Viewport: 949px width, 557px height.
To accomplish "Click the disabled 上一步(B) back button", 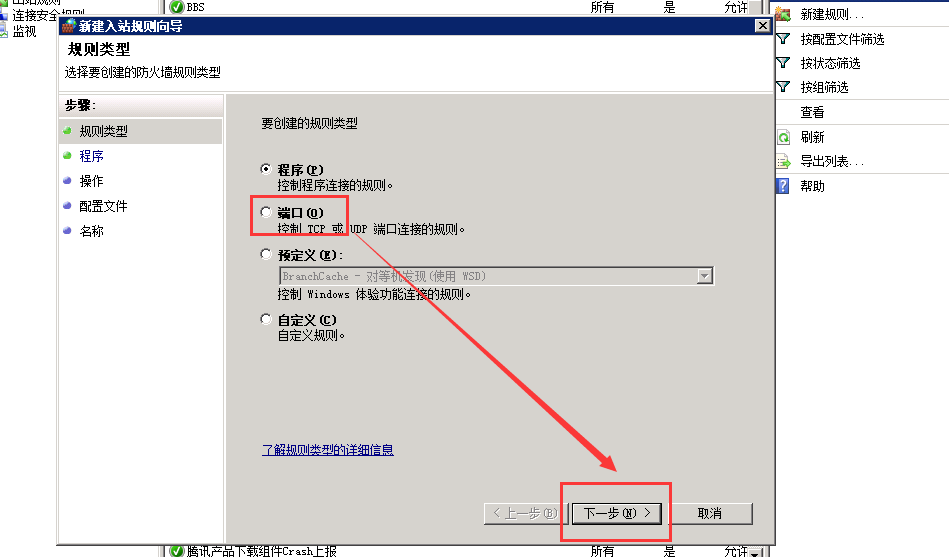I will click(x=525, y=513).
